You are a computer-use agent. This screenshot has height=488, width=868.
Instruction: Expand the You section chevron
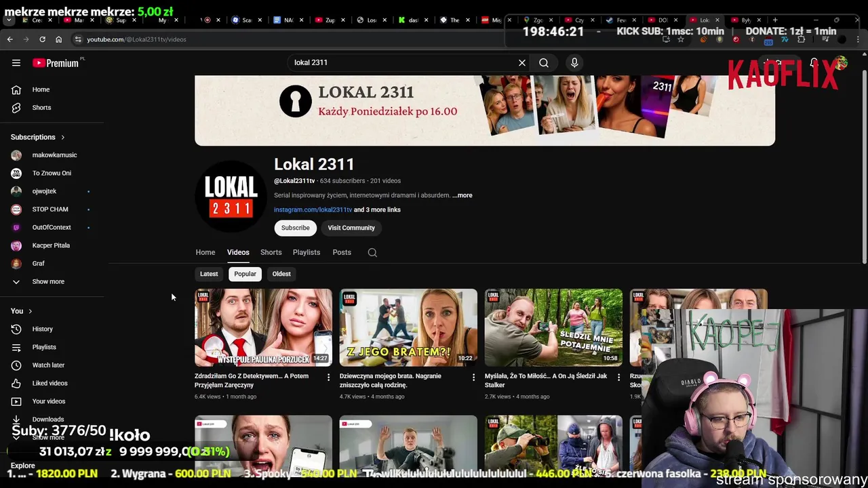pos(30,311)
